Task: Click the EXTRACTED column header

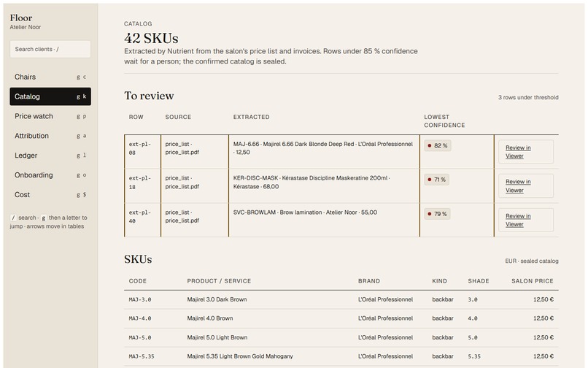Action: [x=251, y=117]
